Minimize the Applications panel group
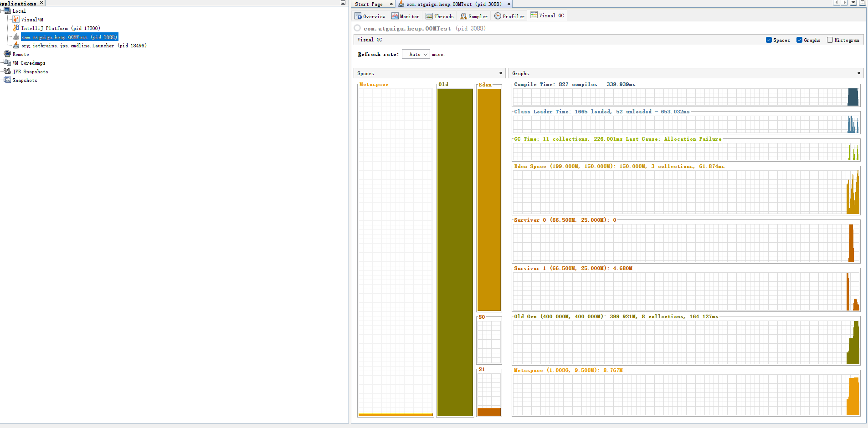 tap(343, 3)
